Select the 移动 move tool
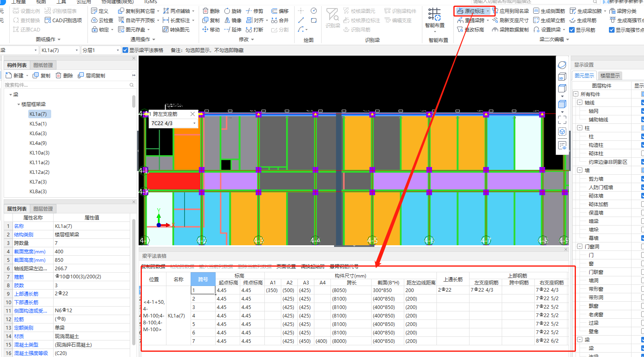 (x=211, y=29)
